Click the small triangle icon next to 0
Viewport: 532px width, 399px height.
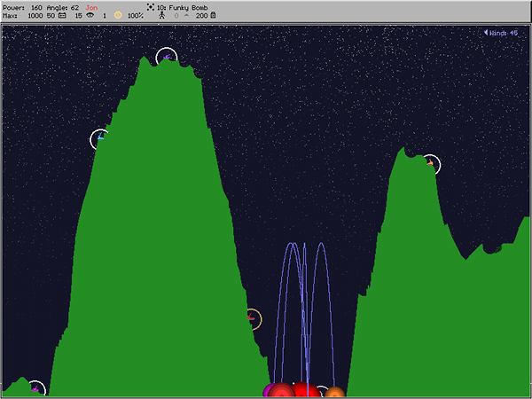[x=186, y=16]
